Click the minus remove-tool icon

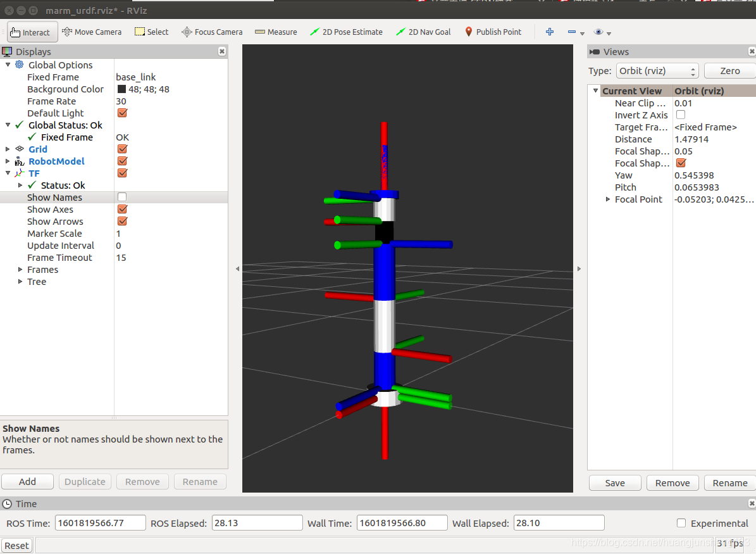[572, 32]
